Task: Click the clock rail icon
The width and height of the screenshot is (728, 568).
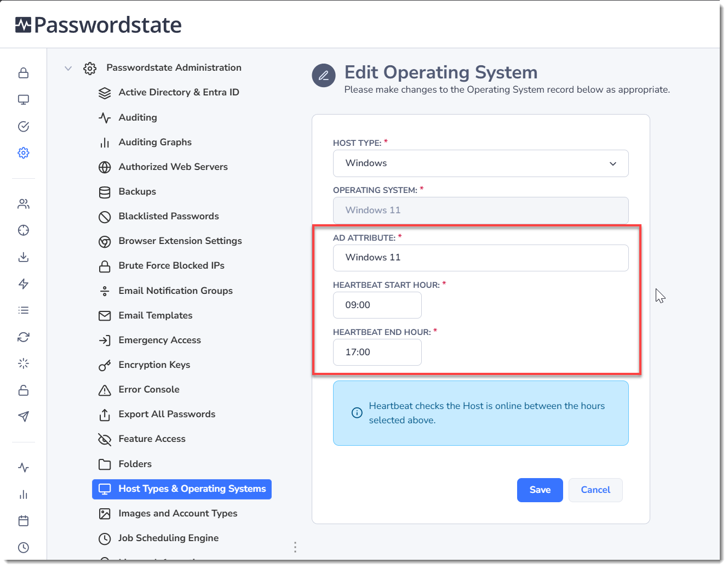Action: coord(24,548)
